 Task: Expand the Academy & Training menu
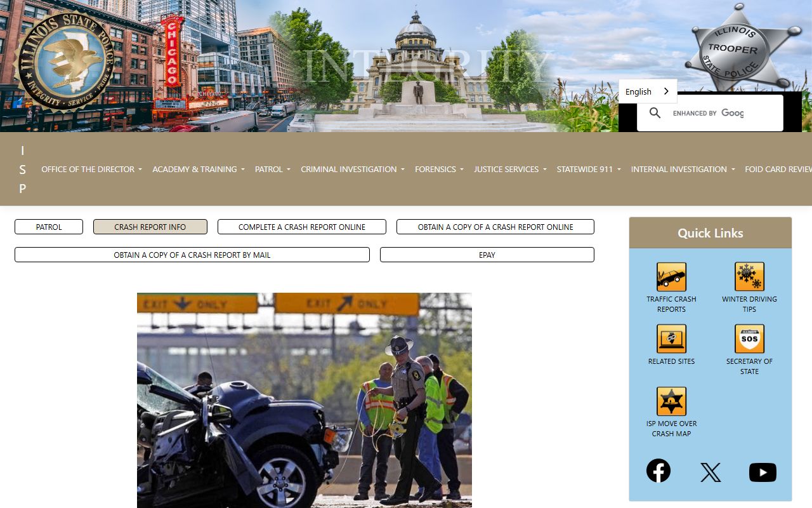(x=198, y=169)
